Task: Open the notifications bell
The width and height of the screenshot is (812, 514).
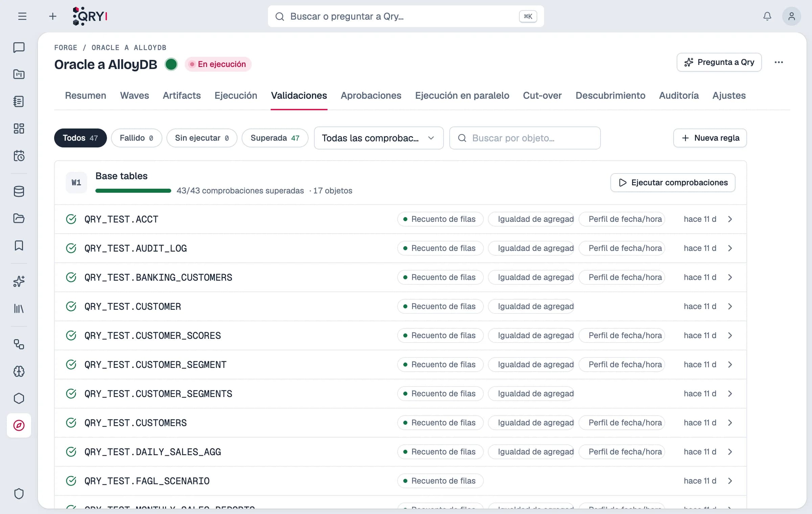Action: point(767,16)
